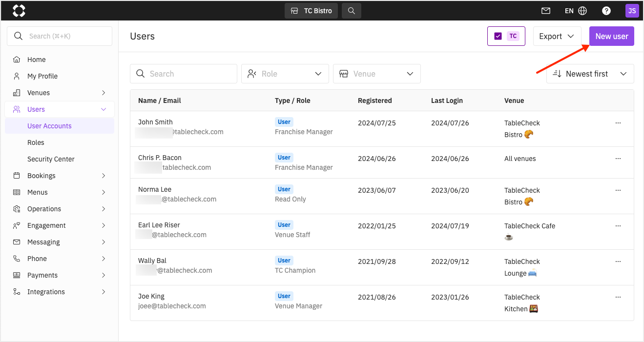Click the top bar search magnifier button
The image size is (644, 342).
(352, 11)
